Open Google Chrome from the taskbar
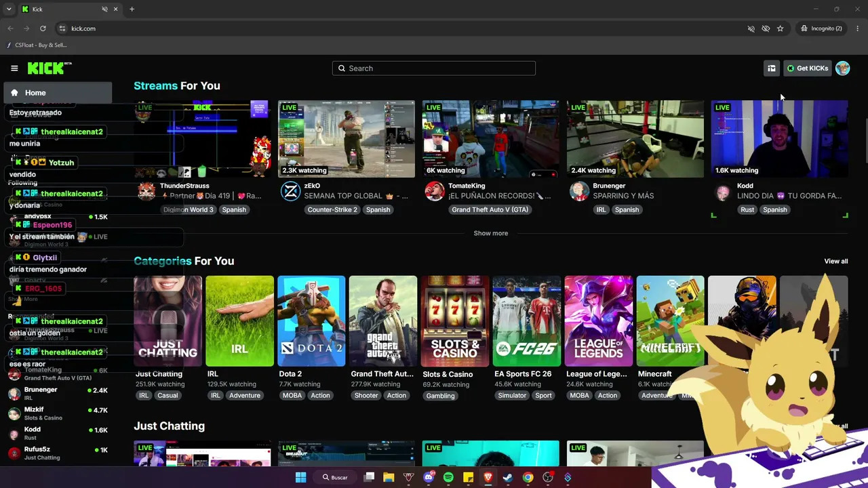 coord(528,477)
